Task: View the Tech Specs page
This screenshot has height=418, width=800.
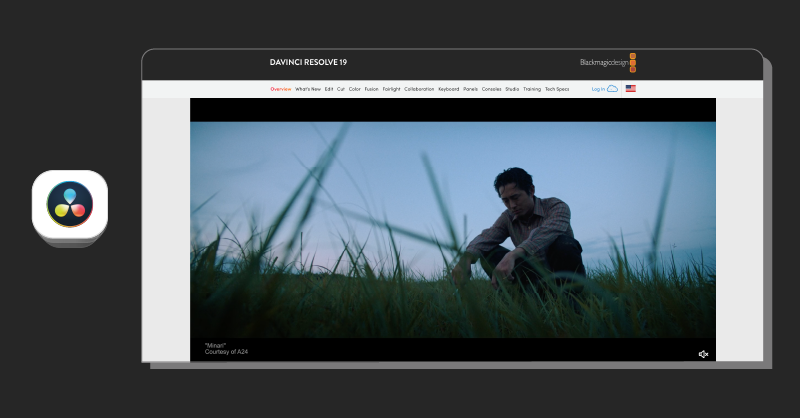Action: [557, 89]
